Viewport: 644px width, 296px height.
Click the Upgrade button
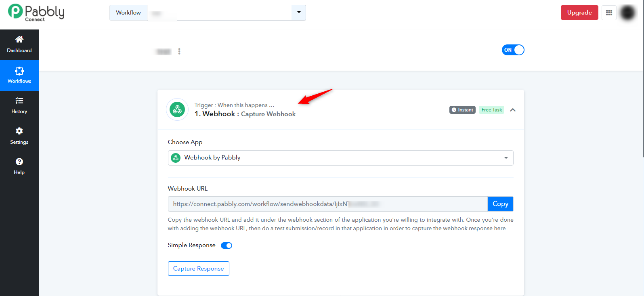[x=579, y=13]
